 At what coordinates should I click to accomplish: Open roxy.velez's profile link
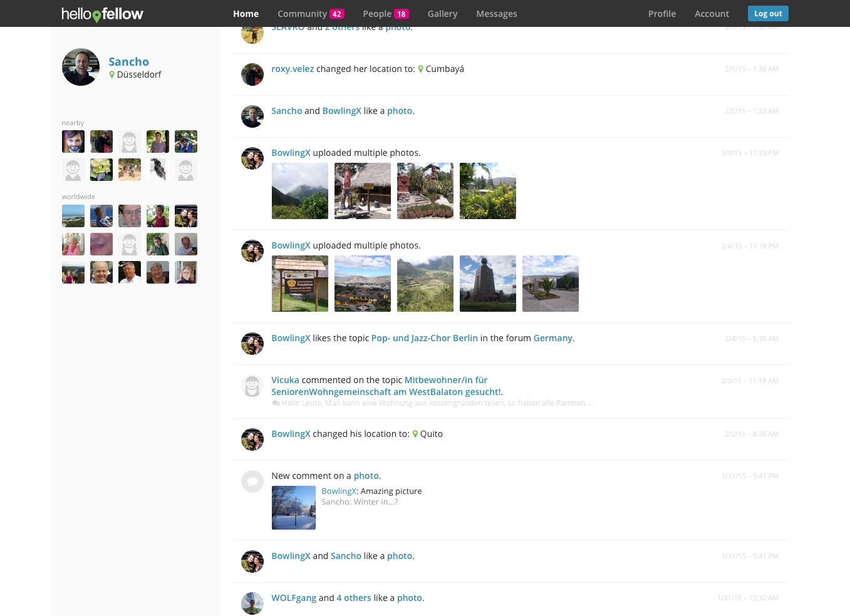[293, 69]
